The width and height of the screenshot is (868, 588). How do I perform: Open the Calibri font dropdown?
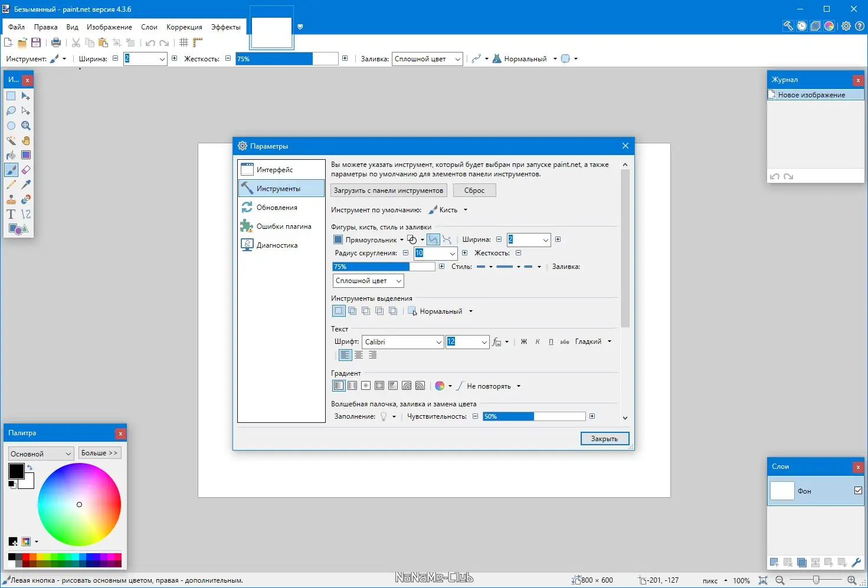(x=403, y=342)
